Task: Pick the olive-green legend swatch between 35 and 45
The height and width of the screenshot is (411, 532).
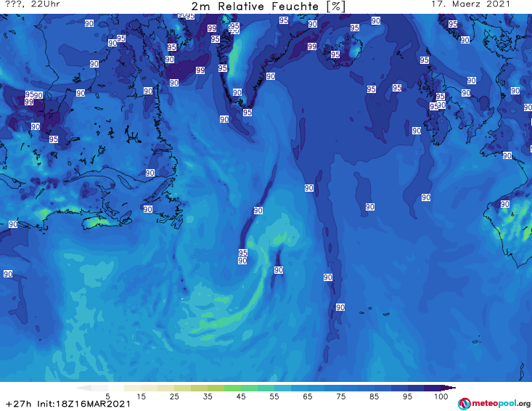Action: click(216, 388)
